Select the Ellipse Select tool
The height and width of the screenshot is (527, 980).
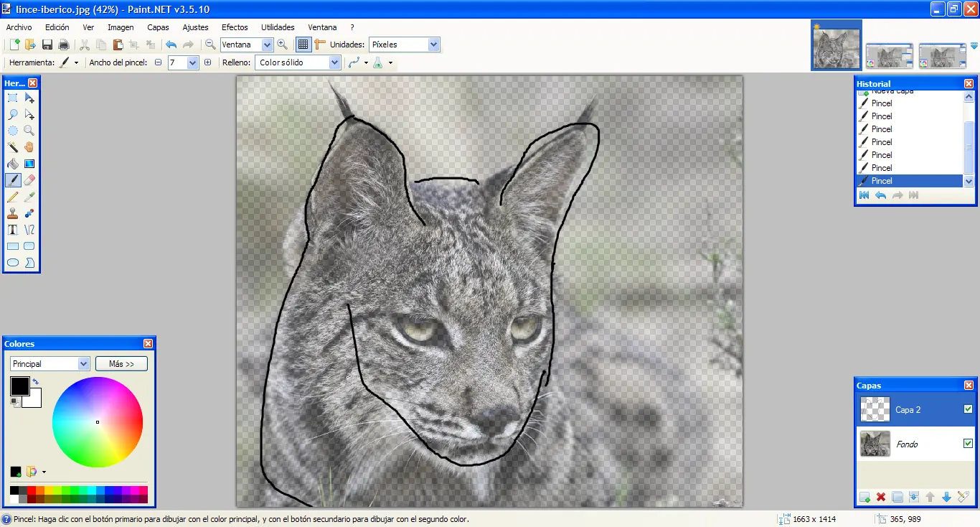click(13, 131)
